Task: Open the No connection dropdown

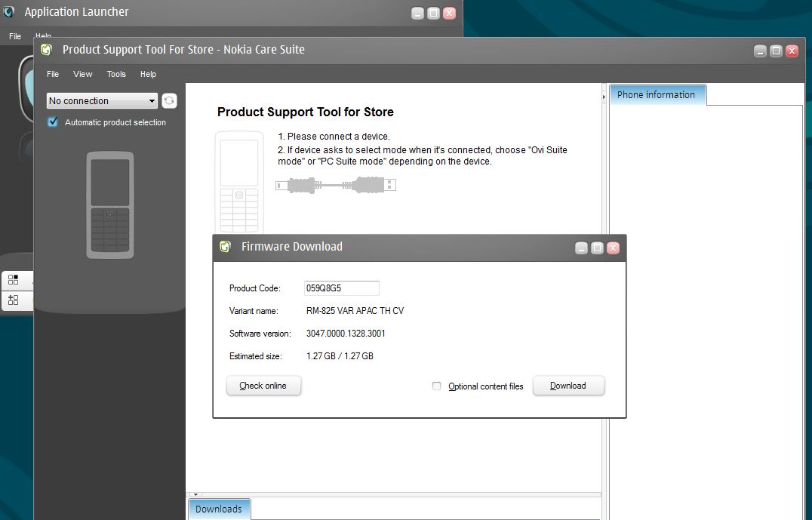Action: 102,100
